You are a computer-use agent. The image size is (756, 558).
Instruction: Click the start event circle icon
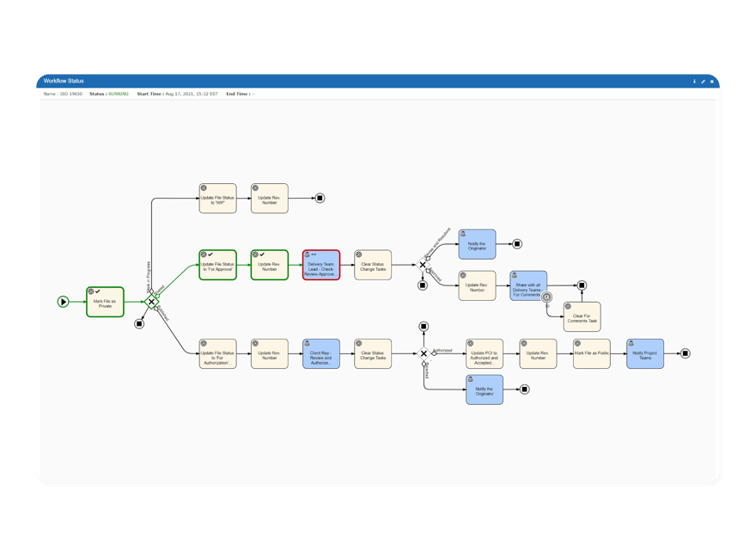(62, 301)
